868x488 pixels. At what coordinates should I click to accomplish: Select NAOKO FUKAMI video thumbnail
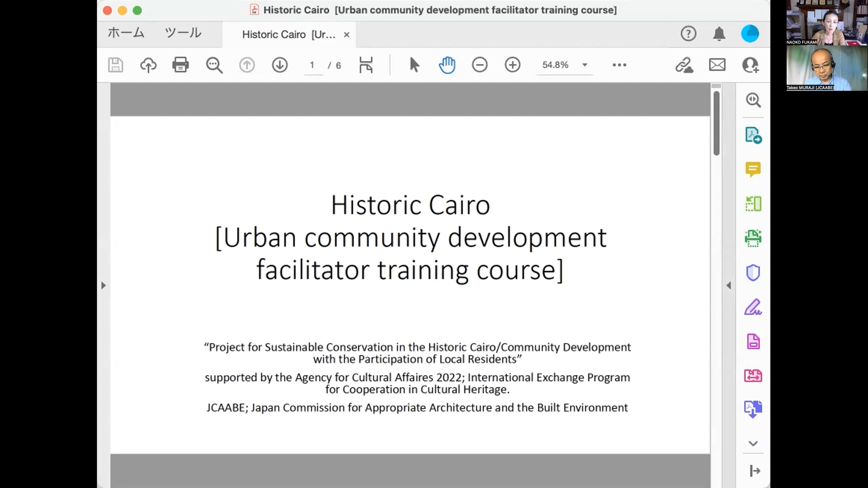[827, 22]
